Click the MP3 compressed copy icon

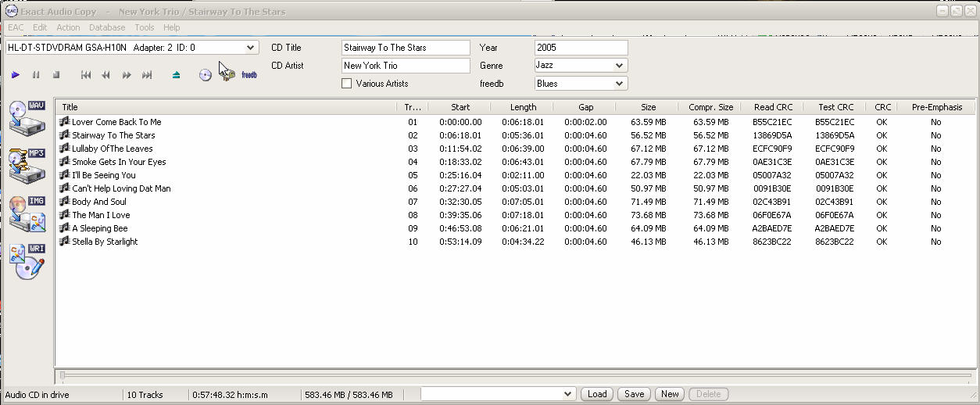point(27,167)
